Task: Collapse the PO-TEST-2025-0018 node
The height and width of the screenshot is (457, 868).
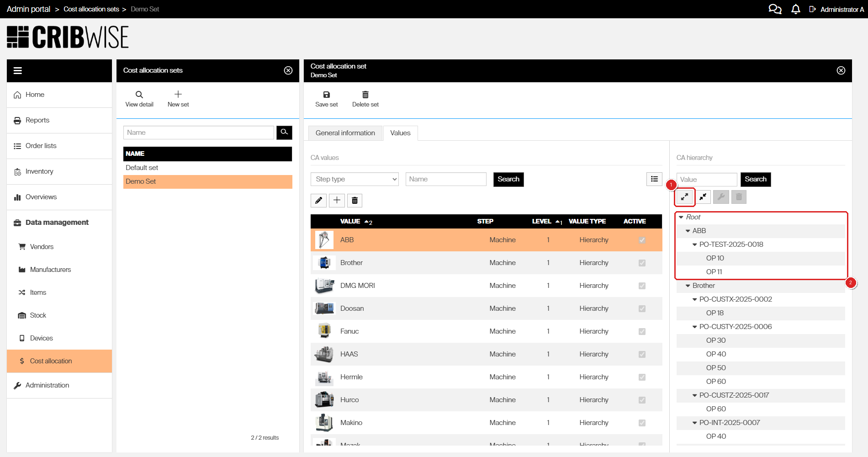Action: 695,244
